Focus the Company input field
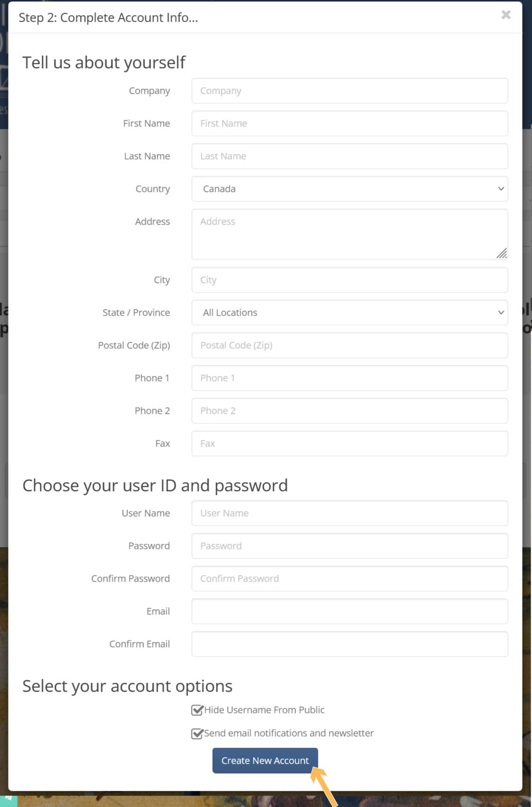 (x=350, y=91)
